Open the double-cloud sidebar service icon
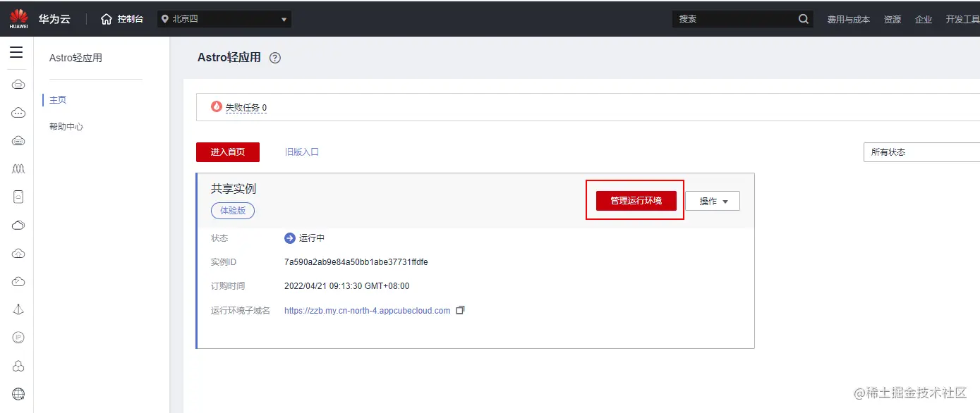The width and height of the screenshot is (980, 413). 18,225
